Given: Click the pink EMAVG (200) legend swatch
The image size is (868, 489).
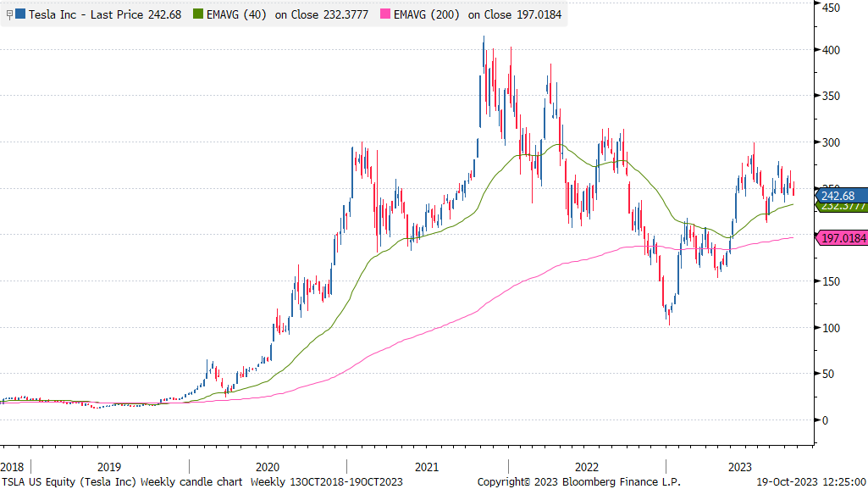Looking at the screenshot, I should click(385, 14).
